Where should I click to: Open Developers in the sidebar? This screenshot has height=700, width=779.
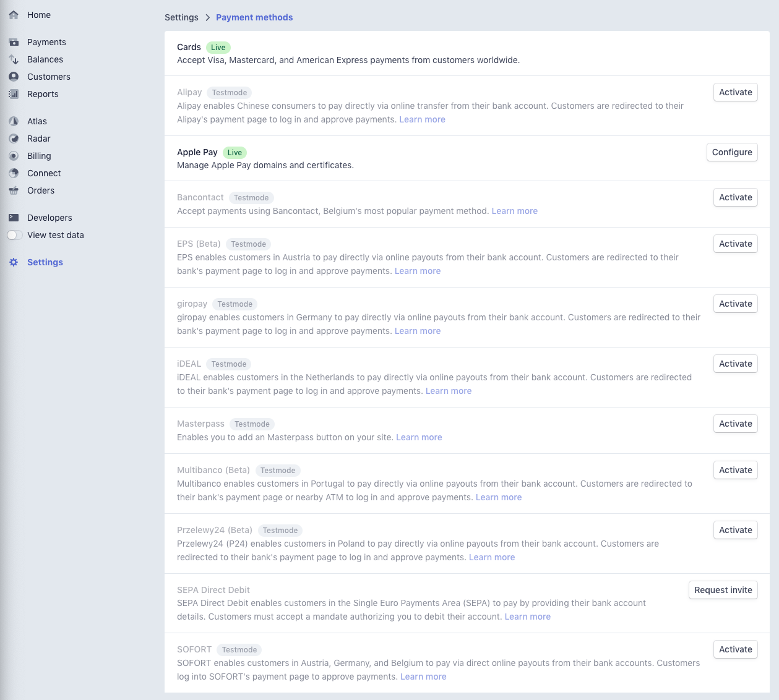point(49,218)
